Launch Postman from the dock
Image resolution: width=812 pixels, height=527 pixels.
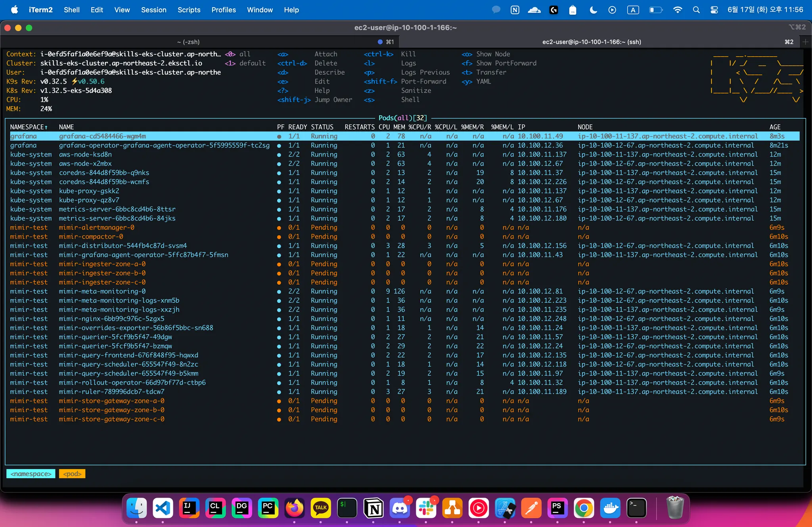[531, 508]
